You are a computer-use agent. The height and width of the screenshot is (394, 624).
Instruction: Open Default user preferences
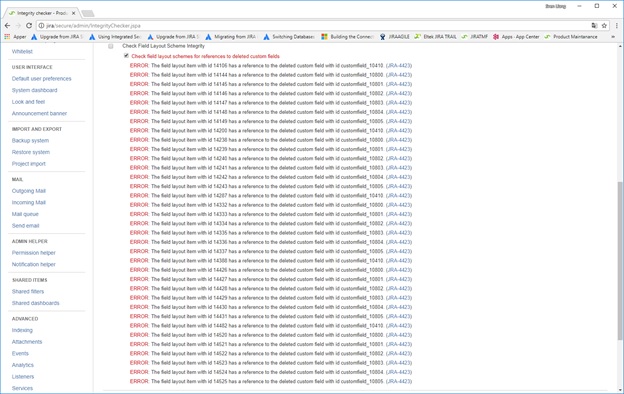click(x=41, y=78)
